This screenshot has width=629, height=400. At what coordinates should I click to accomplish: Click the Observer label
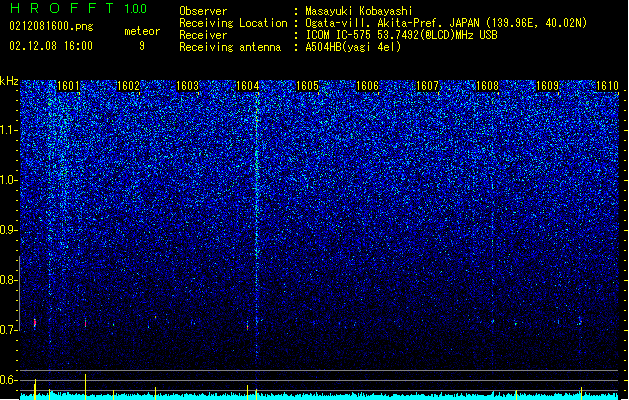(203, 11)
